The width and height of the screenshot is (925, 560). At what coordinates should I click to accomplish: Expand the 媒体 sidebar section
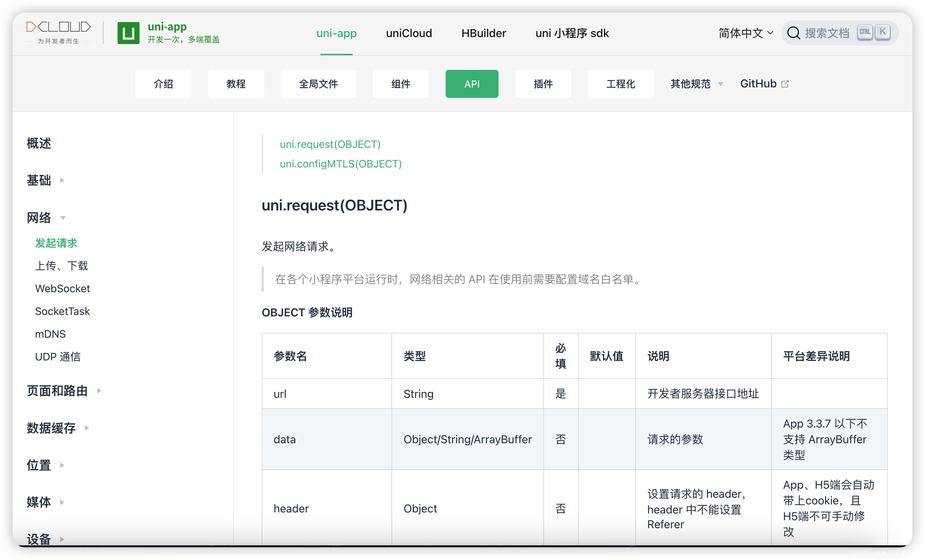[62, 502]
